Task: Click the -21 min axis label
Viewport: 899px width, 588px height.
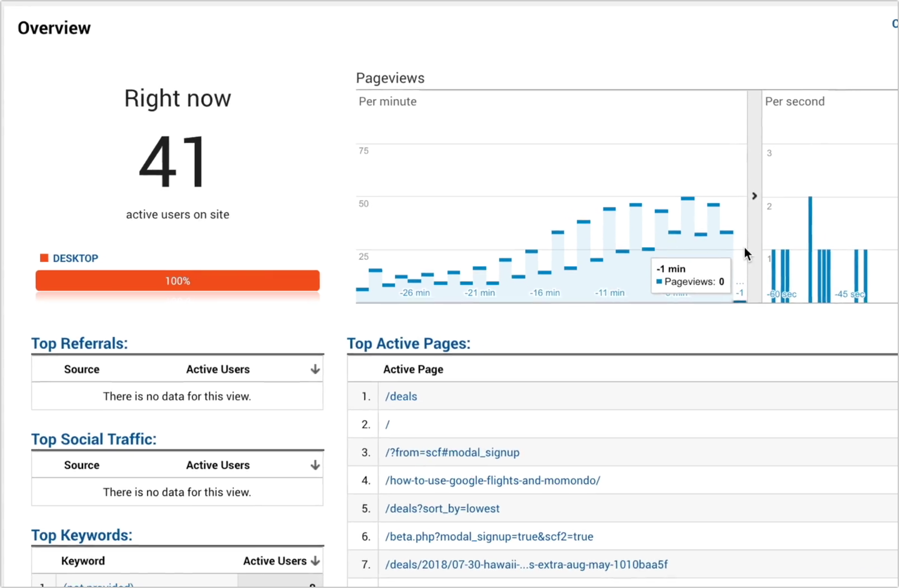Action: pos(480,293)
